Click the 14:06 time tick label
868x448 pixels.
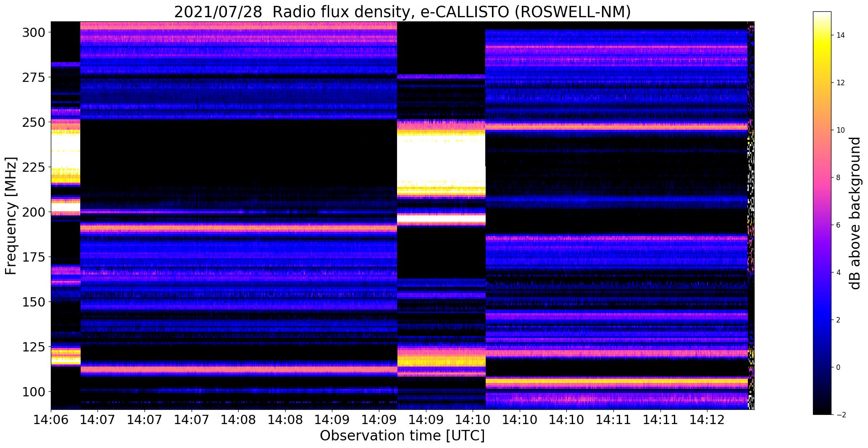(x=51, y=419)
